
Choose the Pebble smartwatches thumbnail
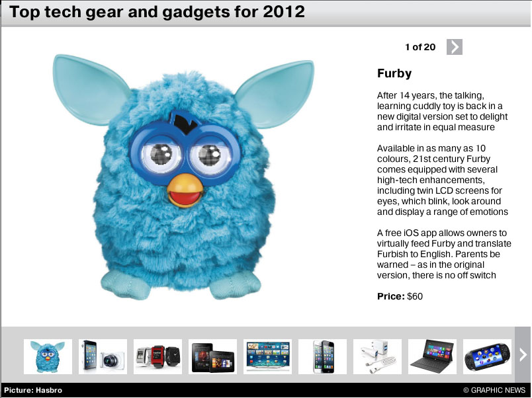(x=157, y=356)
